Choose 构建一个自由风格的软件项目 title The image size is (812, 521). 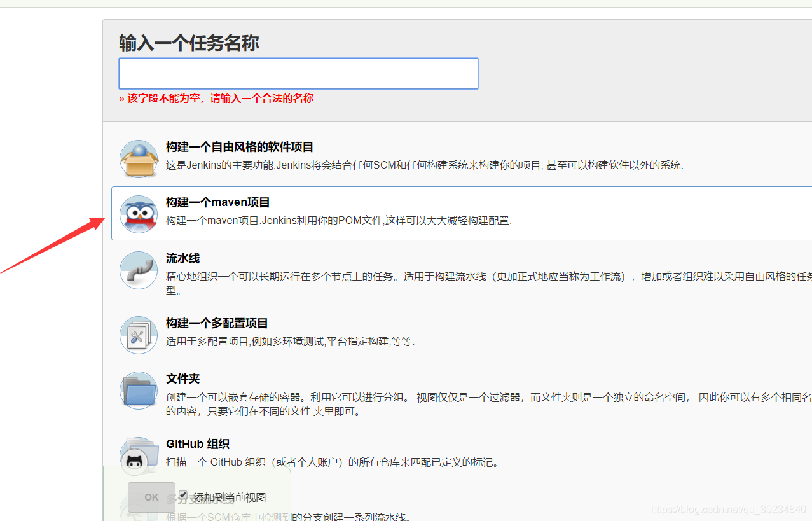pyautogui.click(x=240, y=147)
